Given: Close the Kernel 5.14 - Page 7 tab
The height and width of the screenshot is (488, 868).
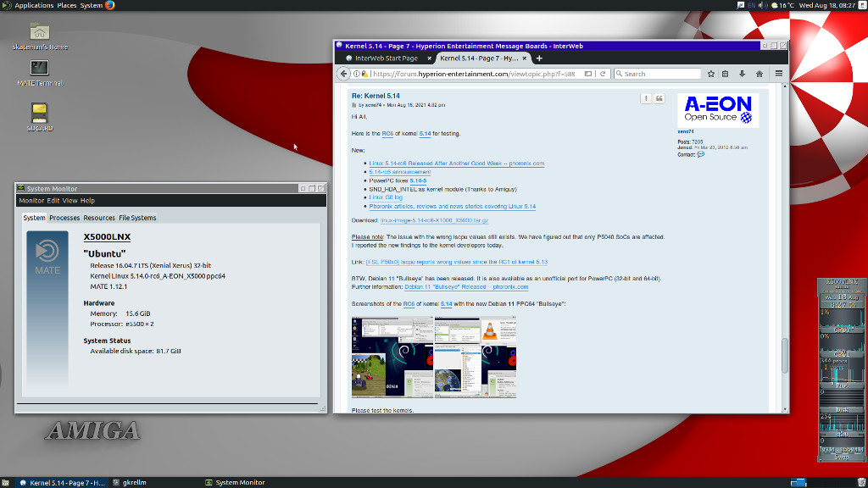Looking at the screenshot, I should point(524,58).
